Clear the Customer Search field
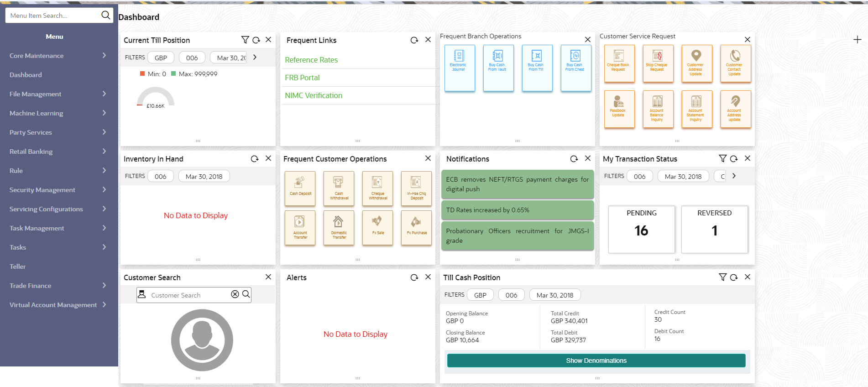The height and width of the screenshot is (387, 868). click(x=235, y=294)
